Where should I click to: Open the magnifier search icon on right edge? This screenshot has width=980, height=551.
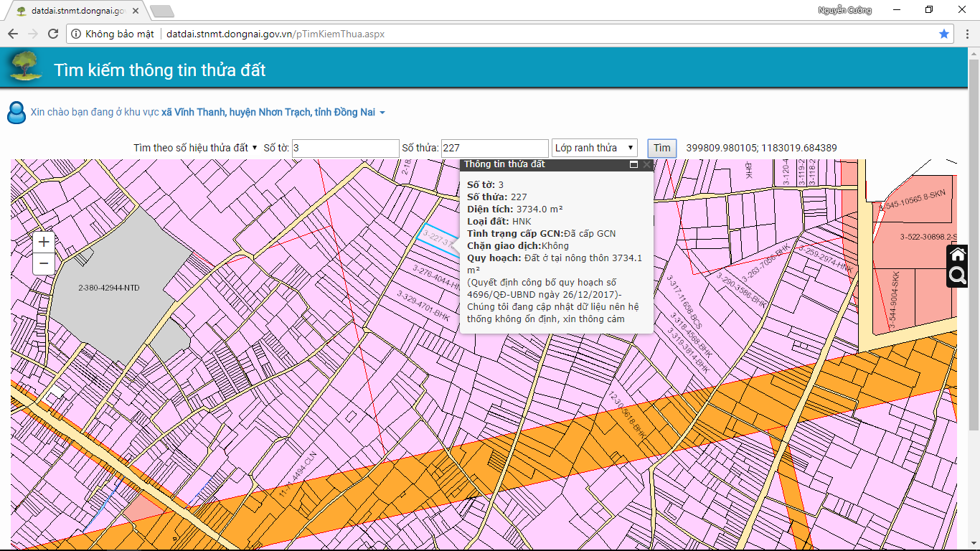pos(958,275)
